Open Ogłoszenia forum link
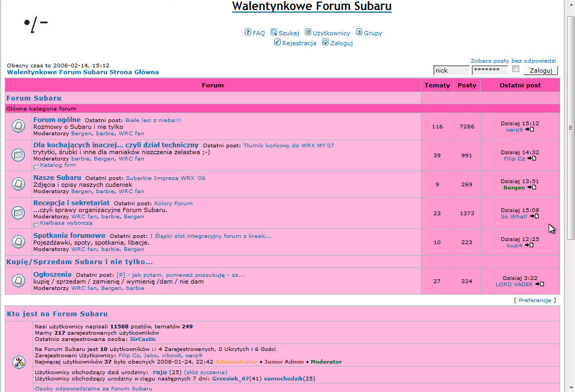The width and height of the screenshot is (575, 392). 52,274
